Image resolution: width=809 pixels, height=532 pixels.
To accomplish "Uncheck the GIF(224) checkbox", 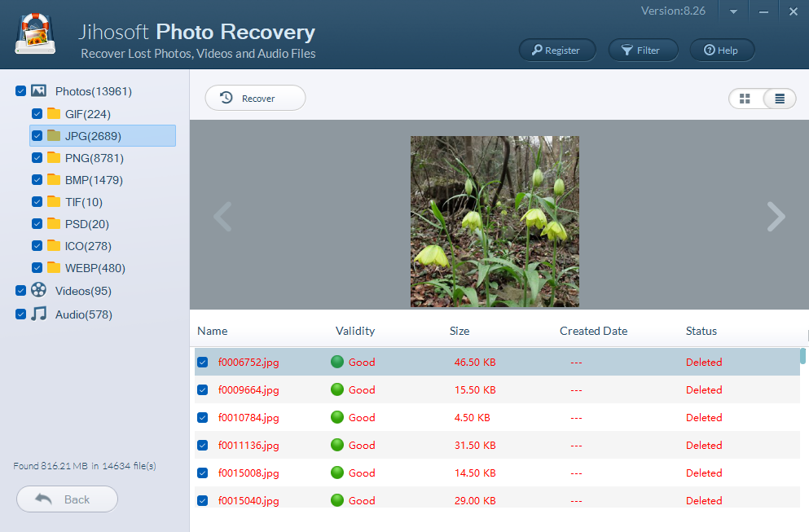I will point(37,113).
